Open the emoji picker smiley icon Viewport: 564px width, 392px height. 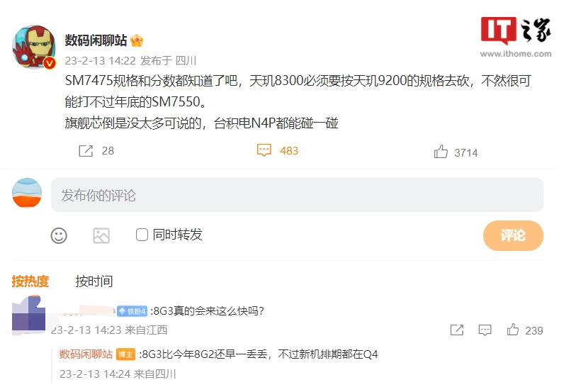[59, 236]
